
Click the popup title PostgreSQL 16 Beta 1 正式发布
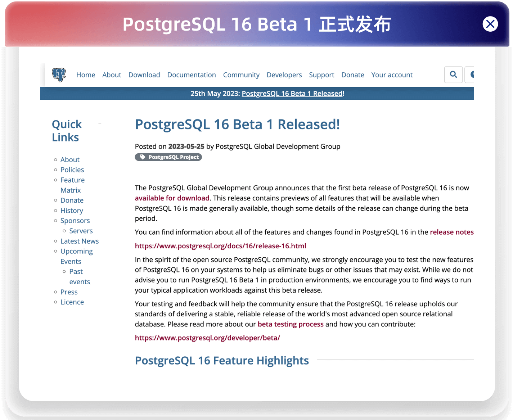(x=257, y=24)
